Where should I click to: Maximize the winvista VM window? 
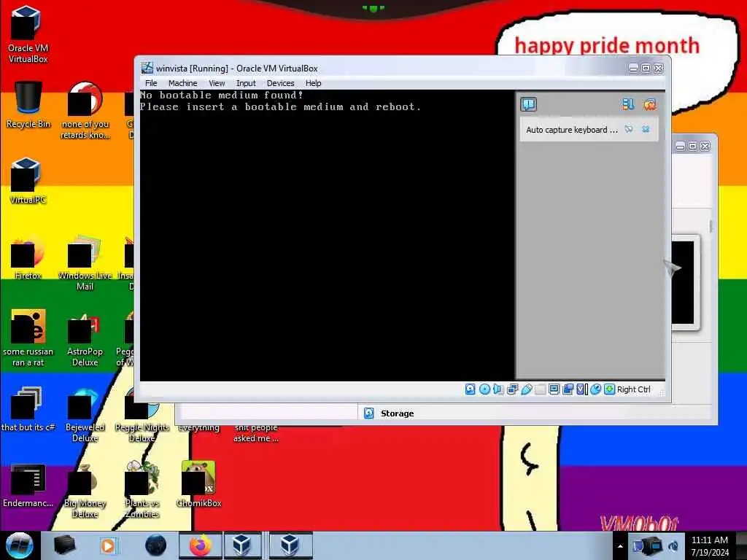[646, 68]
